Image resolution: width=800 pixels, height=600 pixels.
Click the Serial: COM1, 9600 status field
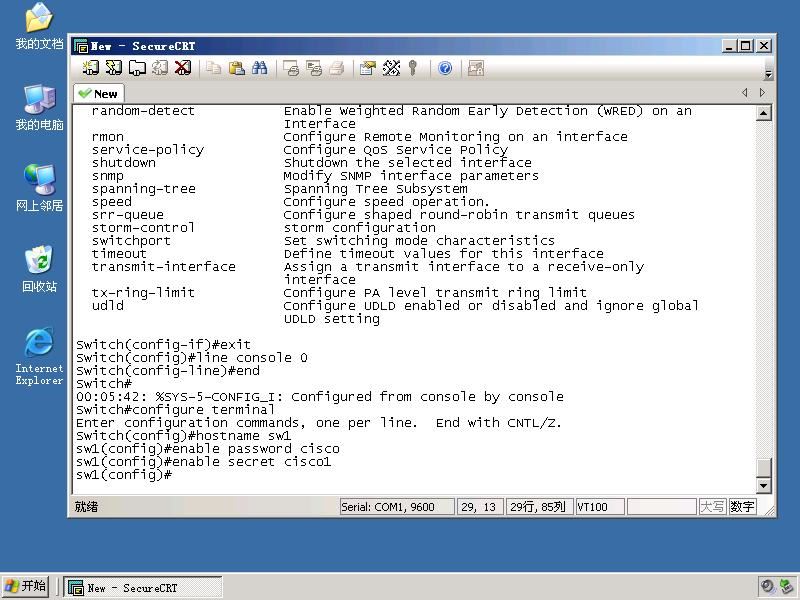pyautogui.click(x=397, y=507)
